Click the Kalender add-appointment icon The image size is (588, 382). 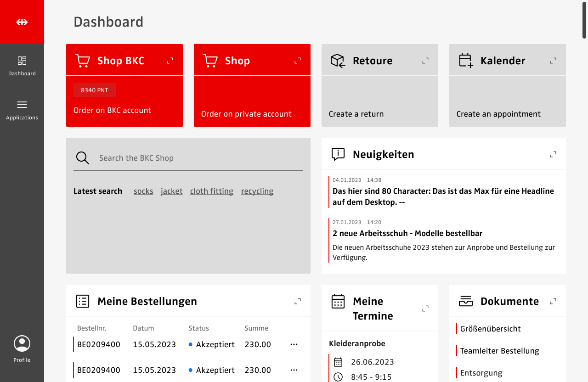pyautogui.click(x=466, y=61)
